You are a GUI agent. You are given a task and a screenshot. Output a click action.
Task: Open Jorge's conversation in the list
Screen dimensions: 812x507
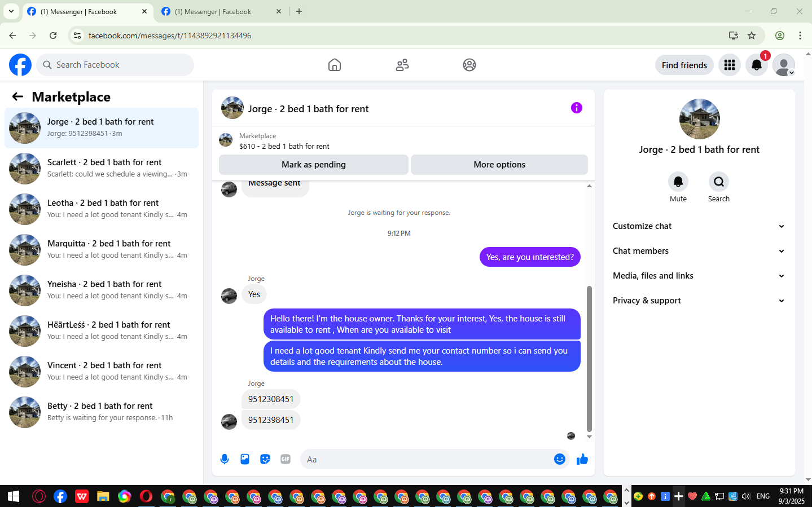click(102, 128)
